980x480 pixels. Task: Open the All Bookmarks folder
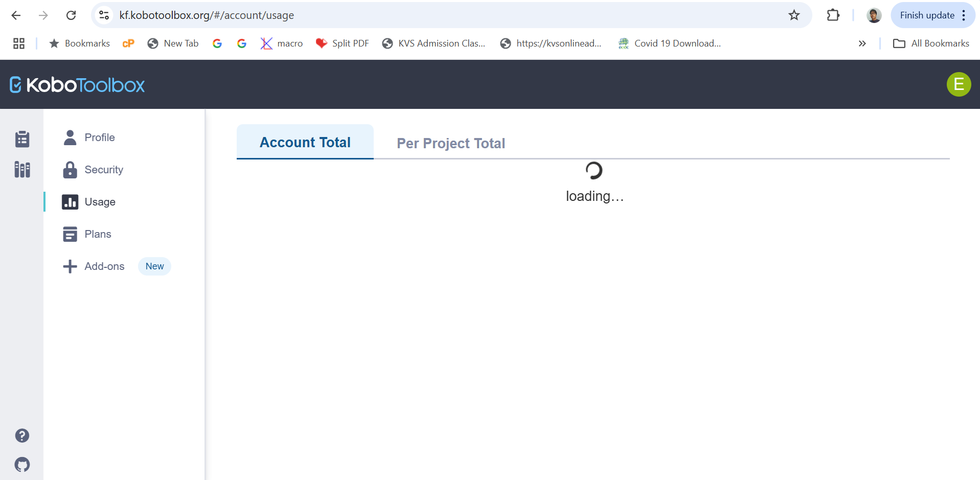pos(931,43)
